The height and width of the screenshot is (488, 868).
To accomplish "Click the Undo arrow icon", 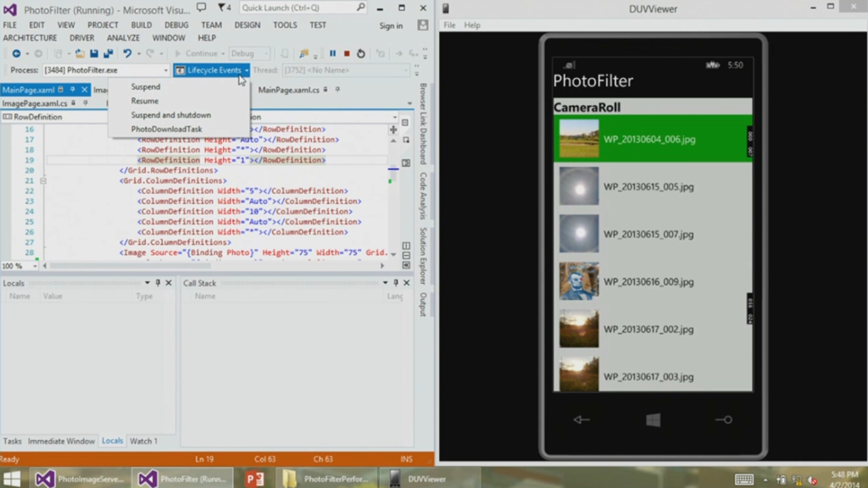I will click(x=127, y=53).
